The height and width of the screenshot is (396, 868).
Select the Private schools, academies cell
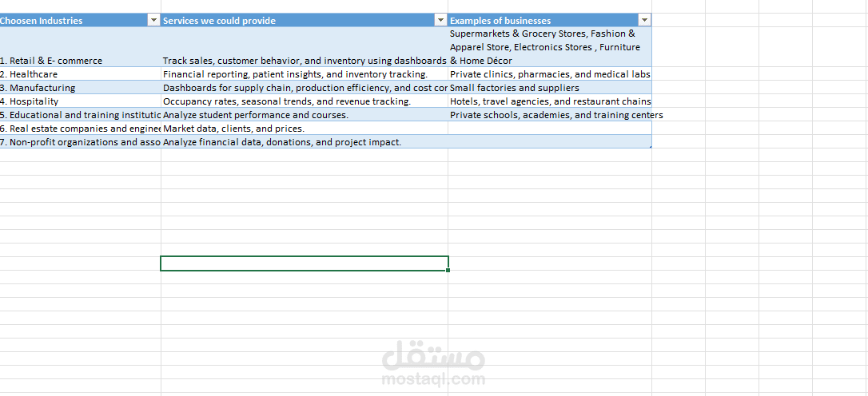550,115
